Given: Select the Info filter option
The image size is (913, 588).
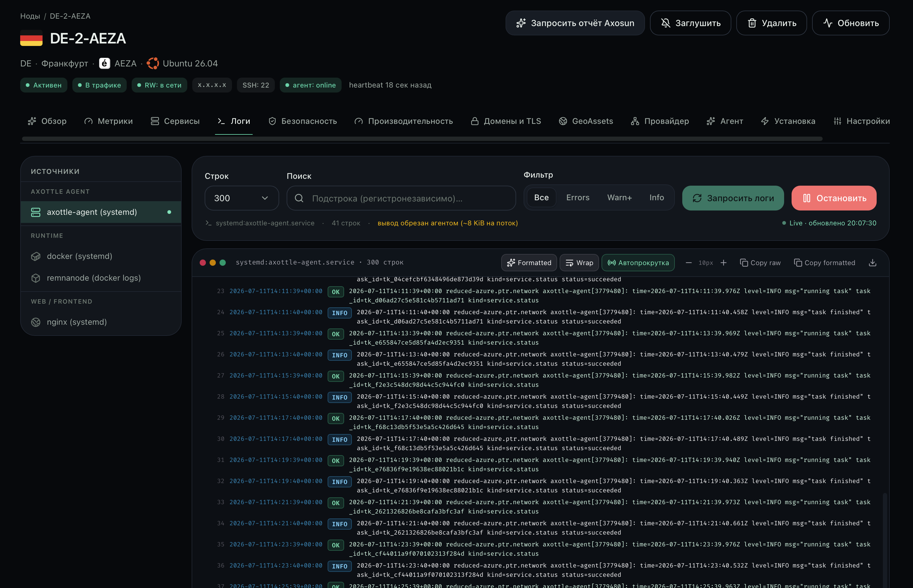Looking at the screenshot, I should pyautogui.click(x=656, y=197).
